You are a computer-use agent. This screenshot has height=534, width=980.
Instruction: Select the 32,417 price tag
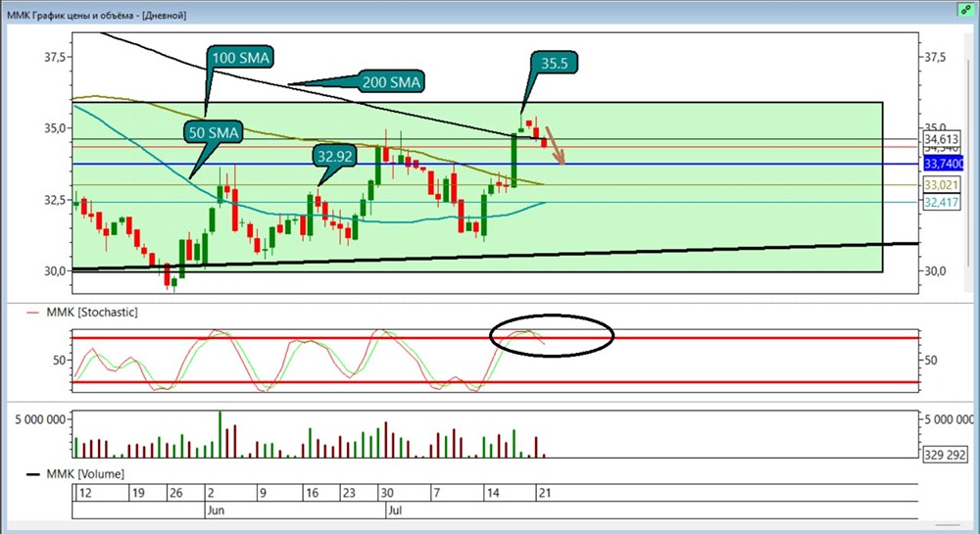(941, 203)
